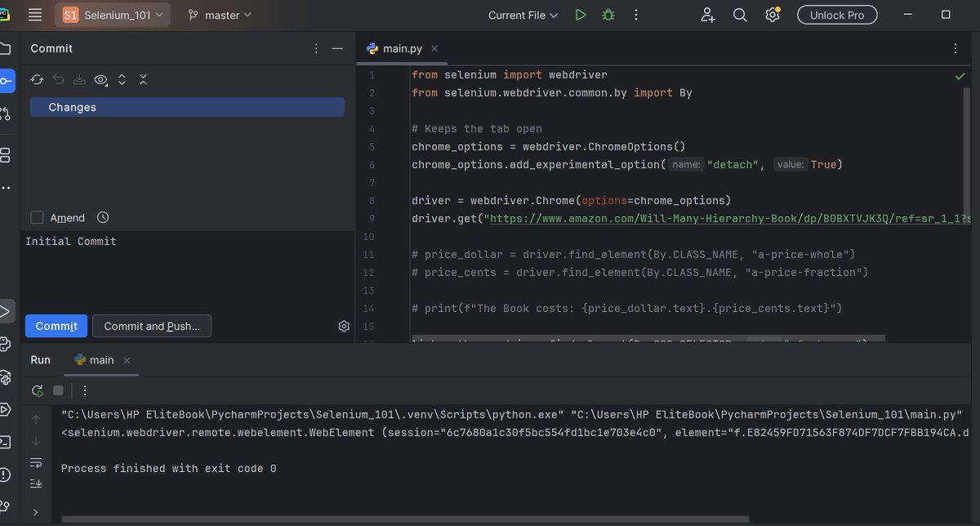This screenshot has height=526, width=980.
Task: Open commit options gear icon
Action: coord(344,326)
